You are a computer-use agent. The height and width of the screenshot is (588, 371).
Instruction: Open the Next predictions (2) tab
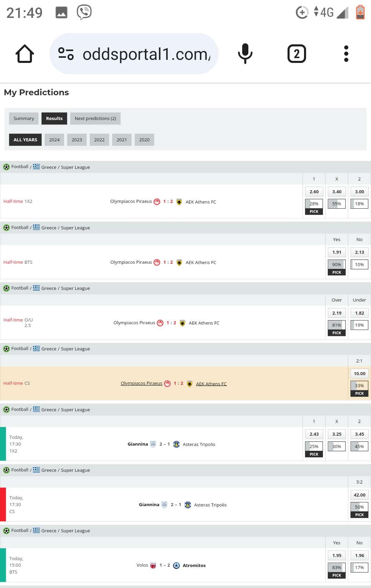coord(95,119)
